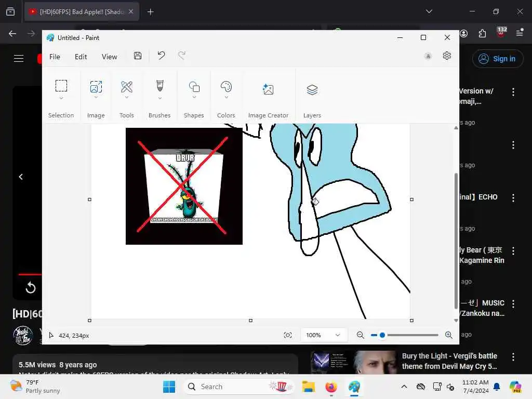Open the ECHO suggested video

point(478,197)
